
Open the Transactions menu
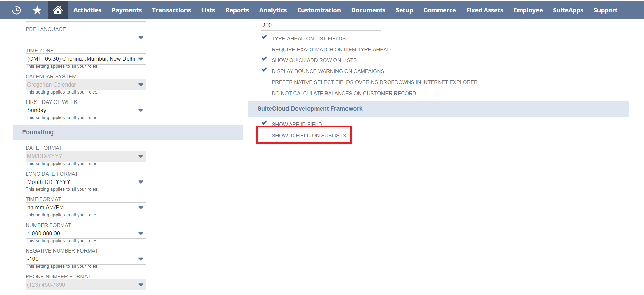coord(171,10)
